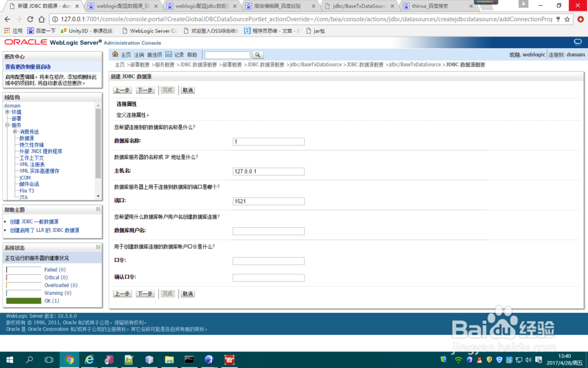This screenshot has width=588, height=368.
Task: Open the Unity3D bookmark
Action: (x=87, y=31)
